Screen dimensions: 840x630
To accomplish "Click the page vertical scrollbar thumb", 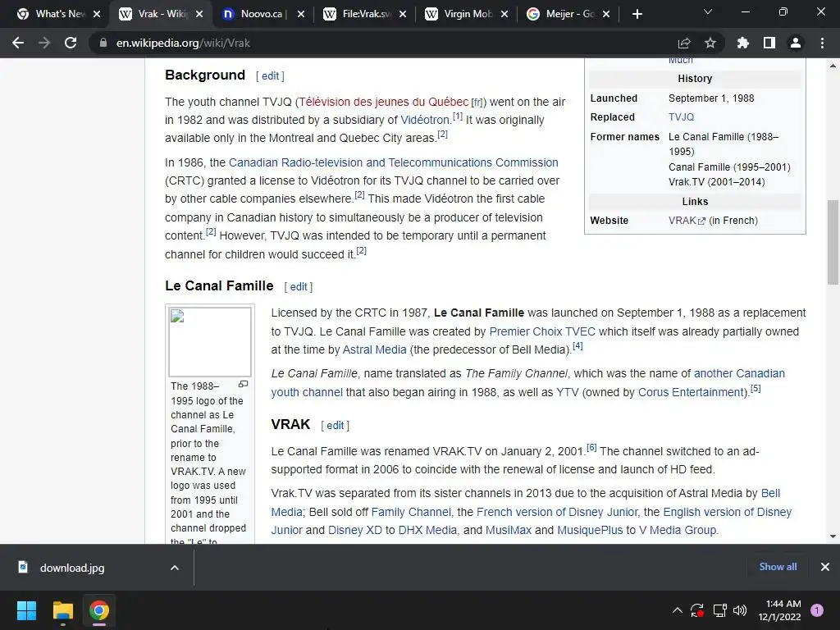I will pos(833,242).
